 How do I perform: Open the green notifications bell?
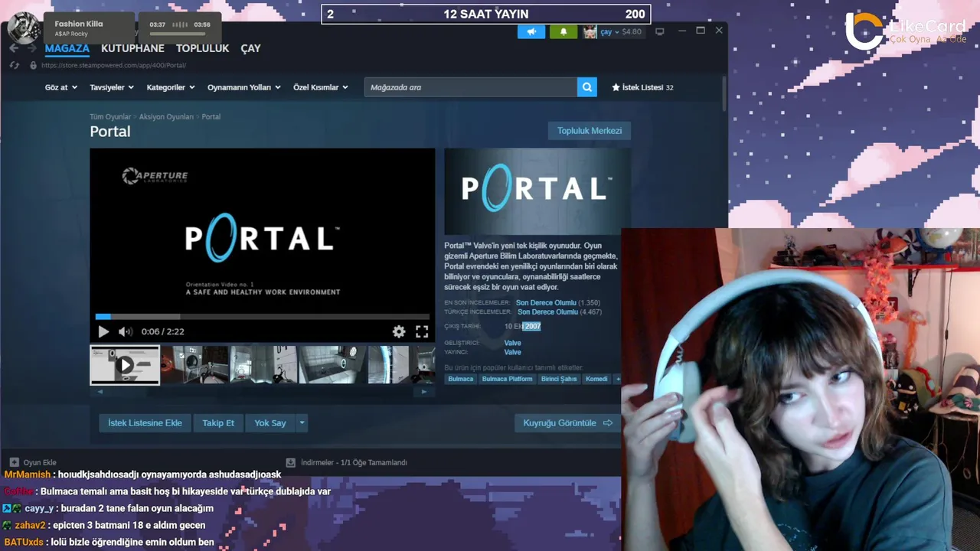pos(563,31)
